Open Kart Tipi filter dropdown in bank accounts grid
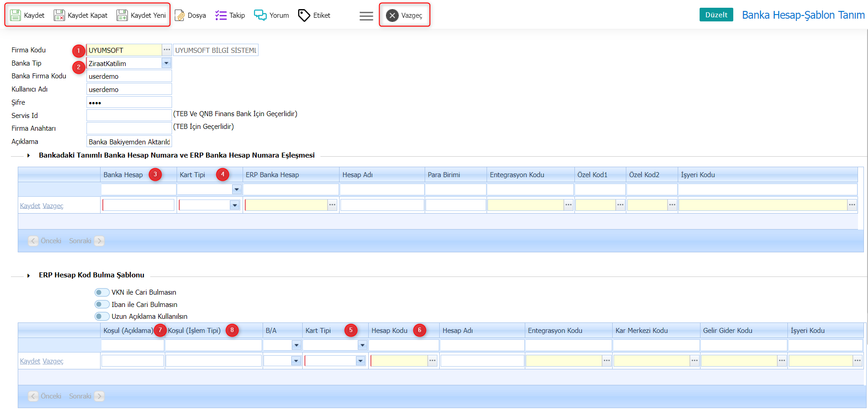The image size is (868, 409). [x=236, y=189]
